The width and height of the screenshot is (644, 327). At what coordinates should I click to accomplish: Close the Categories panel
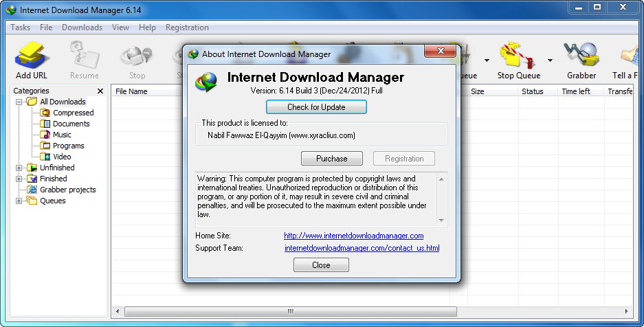(100, 91)
